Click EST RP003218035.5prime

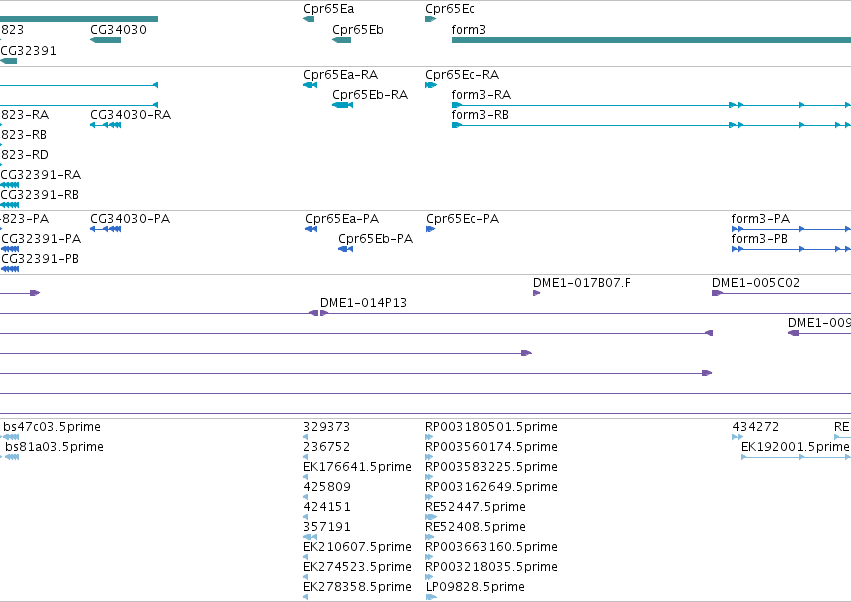tap(491, 567)
